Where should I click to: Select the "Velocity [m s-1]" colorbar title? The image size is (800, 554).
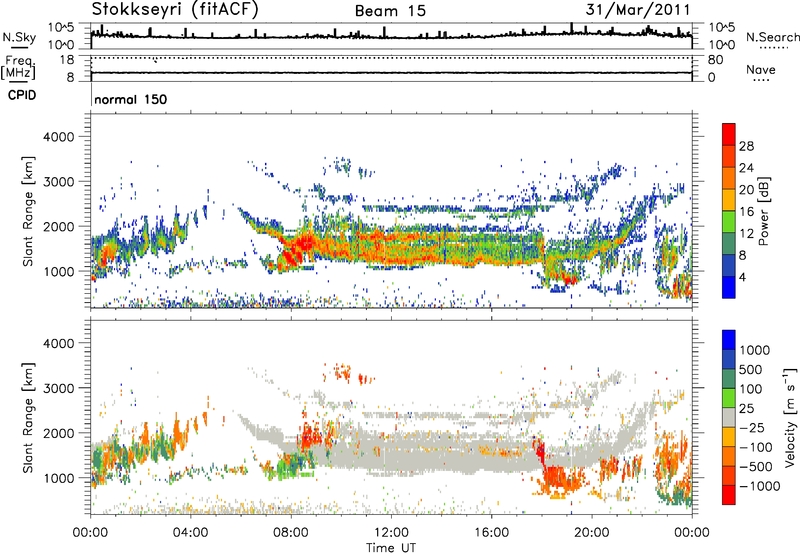790,417
